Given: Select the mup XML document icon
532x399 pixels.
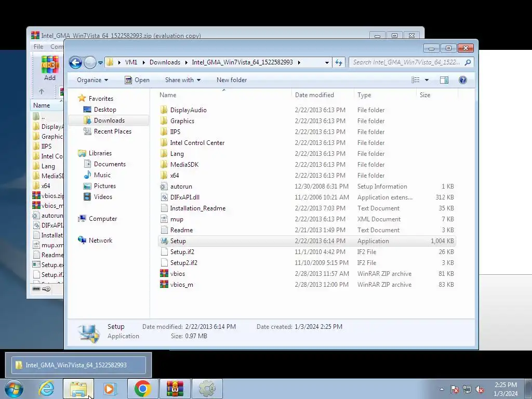Looking at the screenshot, I should click(164, 219).
